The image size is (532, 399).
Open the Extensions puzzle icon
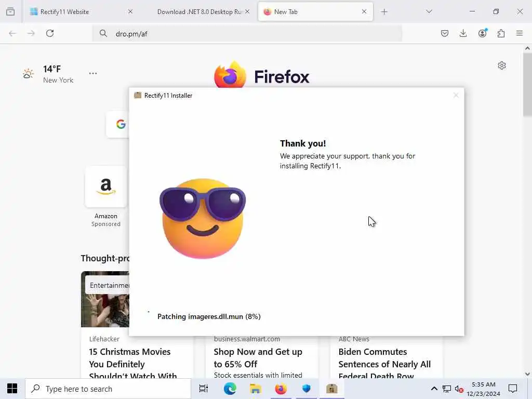501,33
